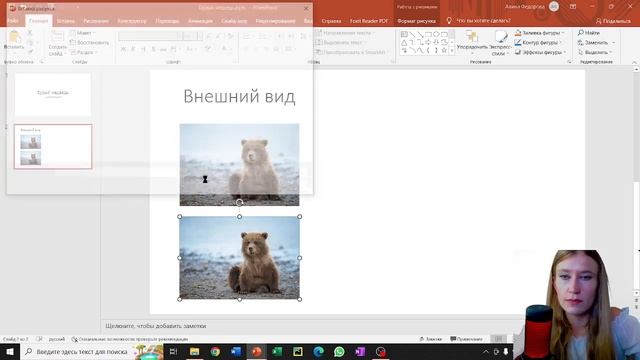Toggle the Заметки notes pane
Image resolution: width=640 pixels, height=360 pixels.
[431, 339]
